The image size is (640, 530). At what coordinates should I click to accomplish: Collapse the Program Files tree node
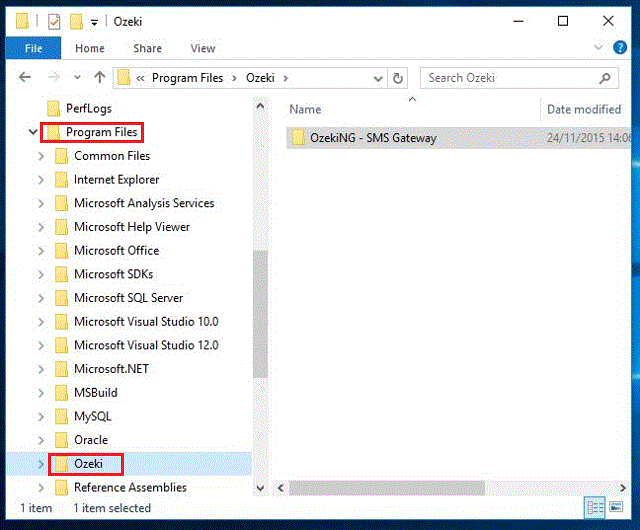[33, 132]
